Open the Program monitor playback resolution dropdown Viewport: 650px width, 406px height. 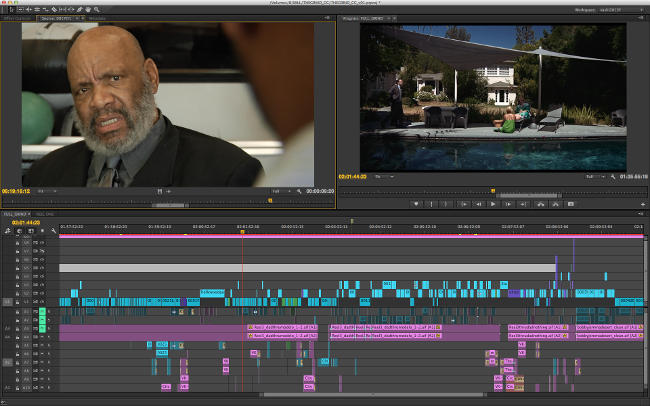(595, 177)
